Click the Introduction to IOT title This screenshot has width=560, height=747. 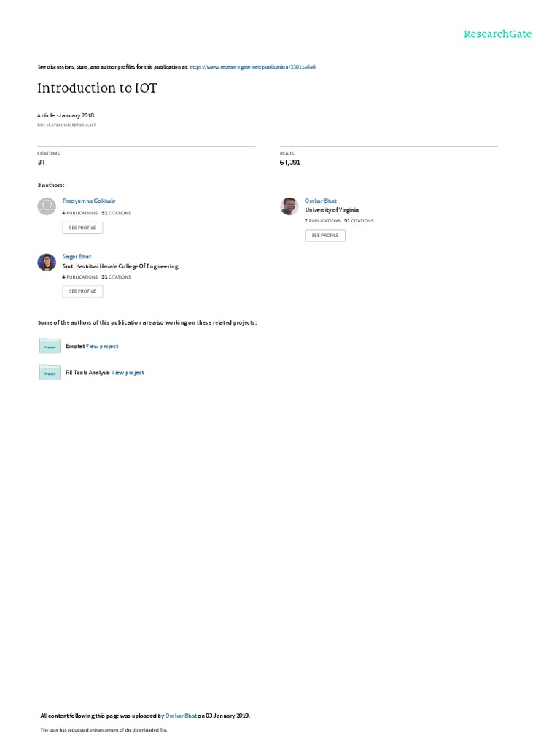97,88
